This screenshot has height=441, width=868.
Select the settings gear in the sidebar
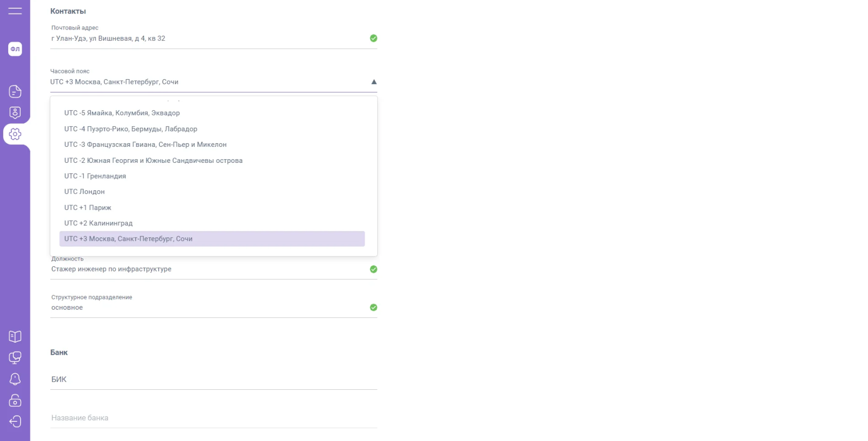15,134
